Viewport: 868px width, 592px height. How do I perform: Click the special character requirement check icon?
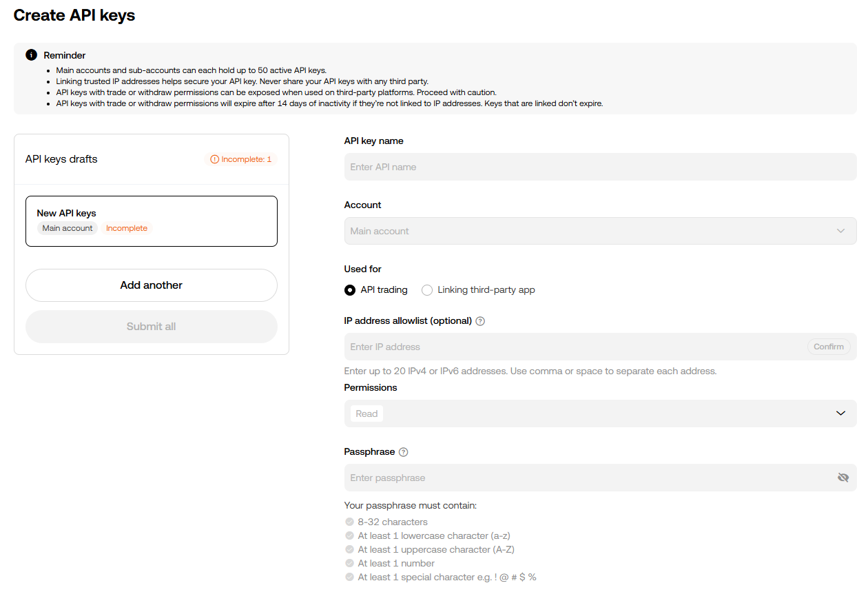(350, 577)
